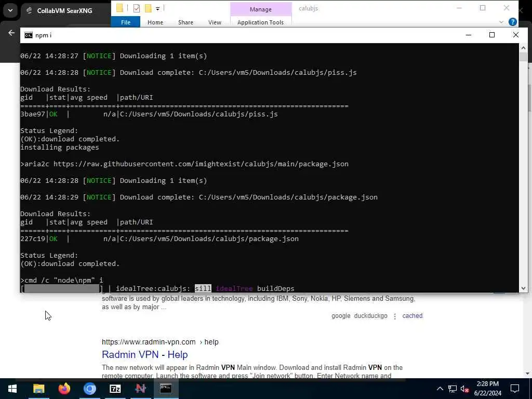Click the https://www.radmin-vpn.com URL text

pyautogui.click(x=149, y=342)
